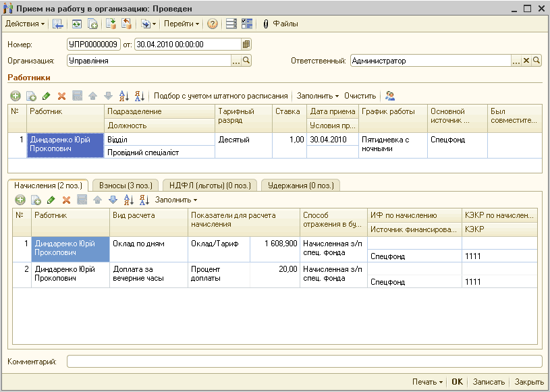Sort Работники table ascending

(x=123, y=96)
